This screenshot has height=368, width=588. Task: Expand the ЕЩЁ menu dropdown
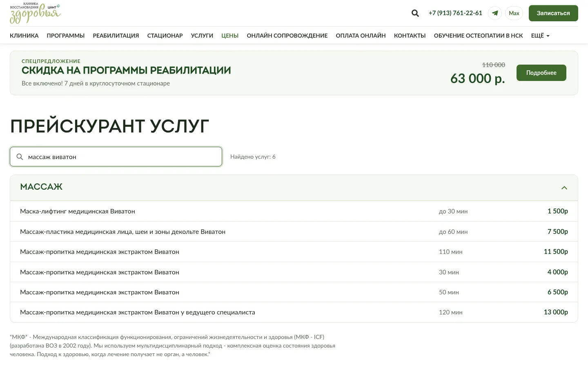(x=540, y=36)
